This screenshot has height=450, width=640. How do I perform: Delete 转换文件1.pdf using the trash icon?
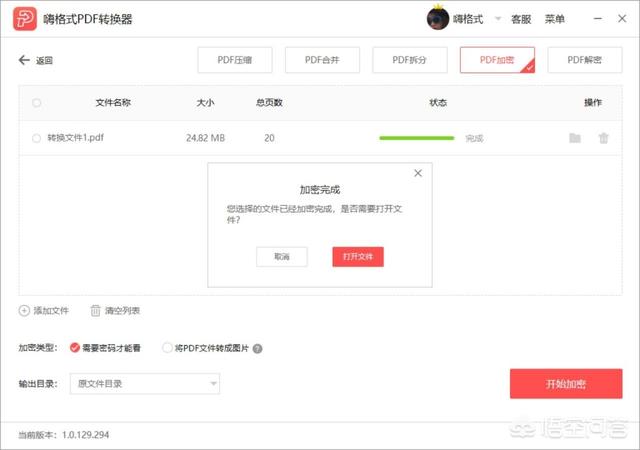click(603, 138)
